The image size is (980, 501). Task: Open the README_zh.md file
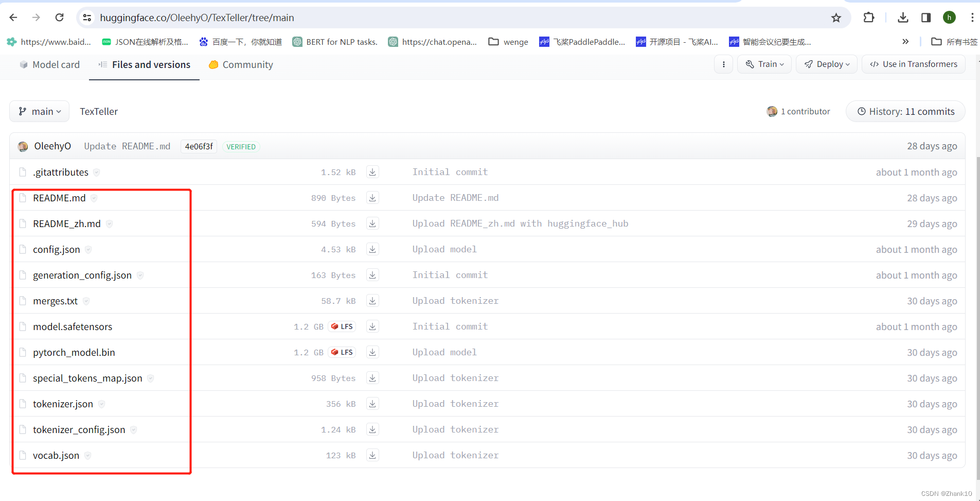click(x=67, y=223)
